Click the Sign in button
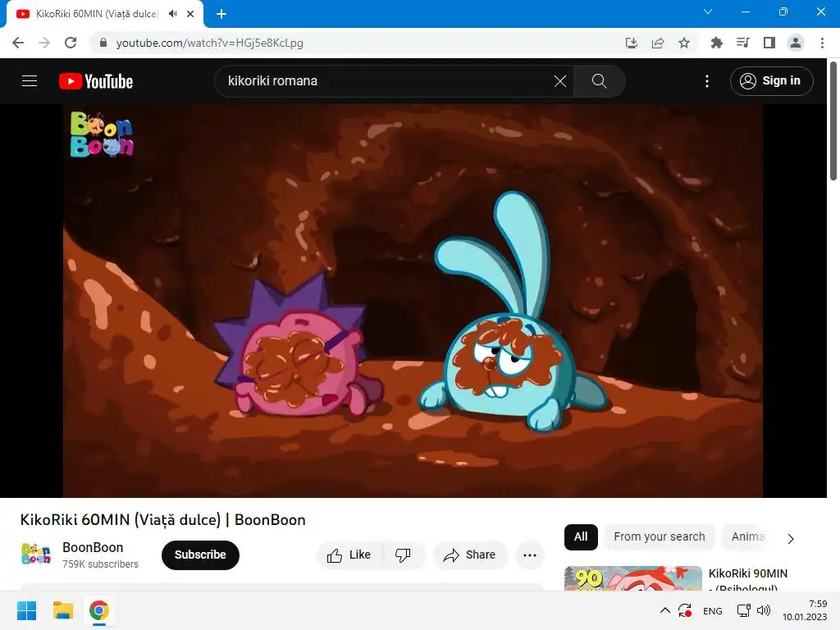Viewport: 840px width, 630px height. coord(771,81)
